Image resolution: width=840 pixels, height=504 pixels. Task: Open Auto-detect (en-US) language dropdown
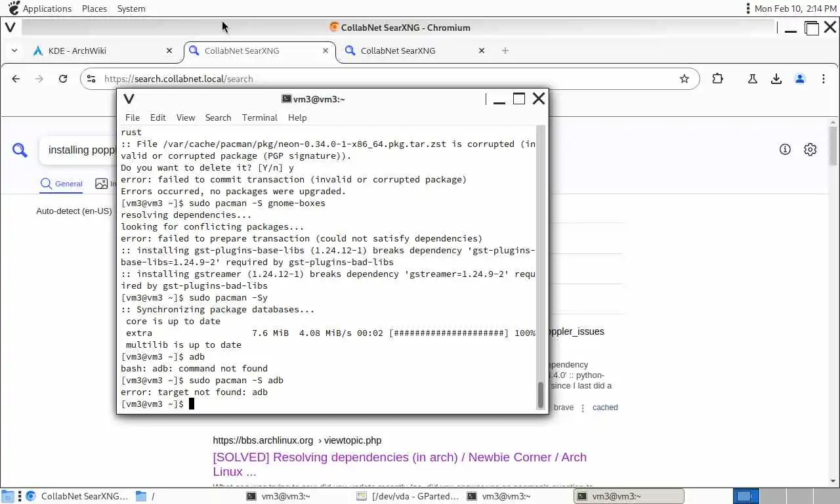coord(74,211)
